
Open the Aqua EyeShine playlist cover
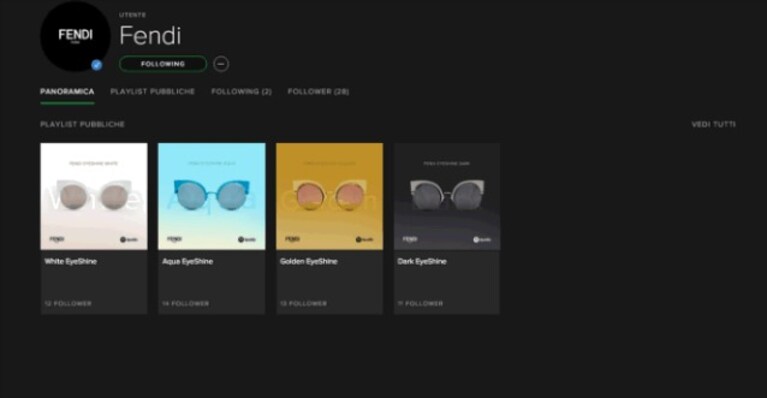212,197
